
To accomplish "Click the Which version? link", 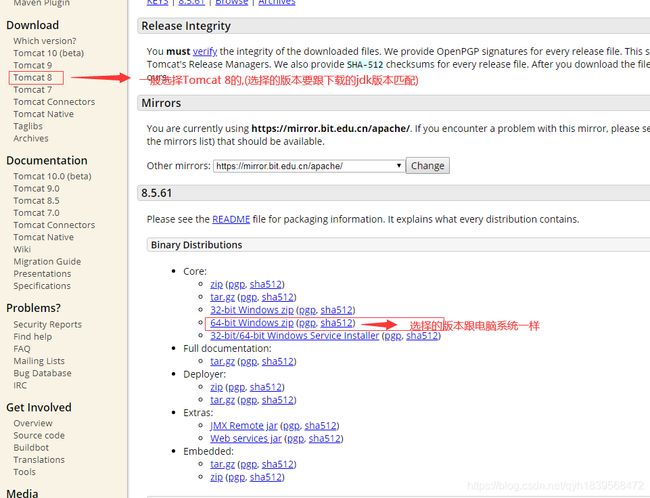I will 45,41.
